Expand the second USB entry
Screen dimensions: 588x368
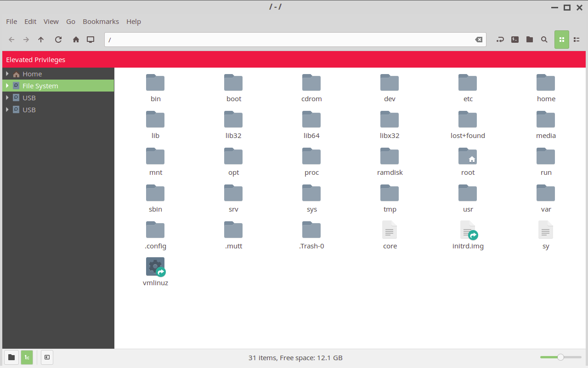[x=7, y=109]
